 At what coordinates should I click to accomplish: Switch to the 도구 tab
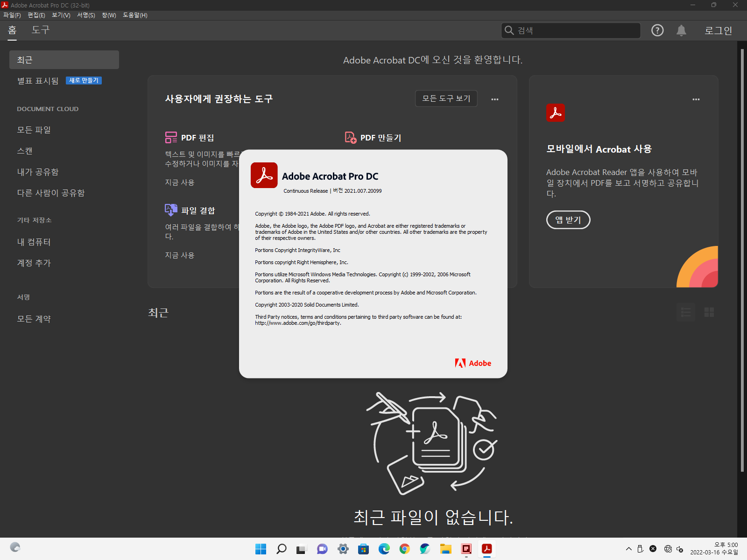click(x=40, y=30)
